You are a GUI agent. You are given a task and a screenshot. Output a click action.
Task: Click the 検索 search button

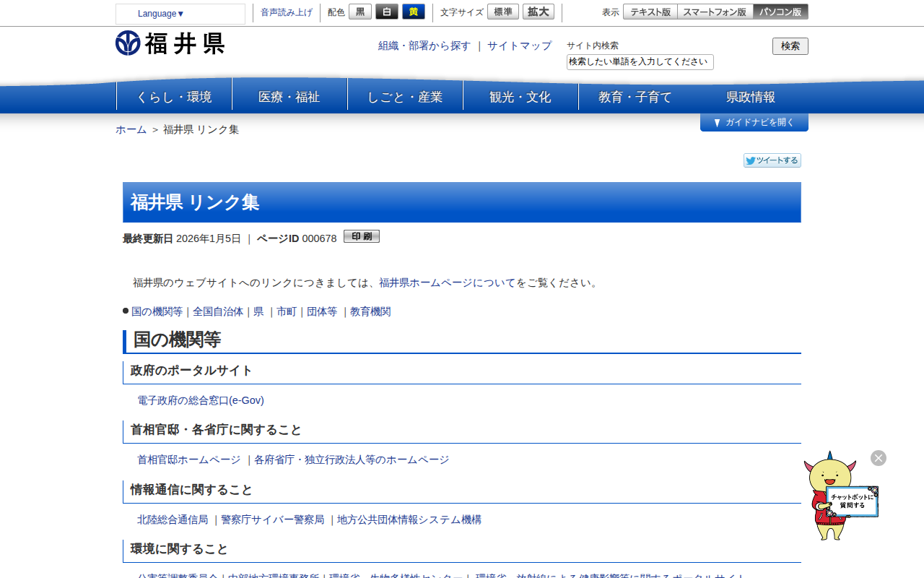pos(790,46)
